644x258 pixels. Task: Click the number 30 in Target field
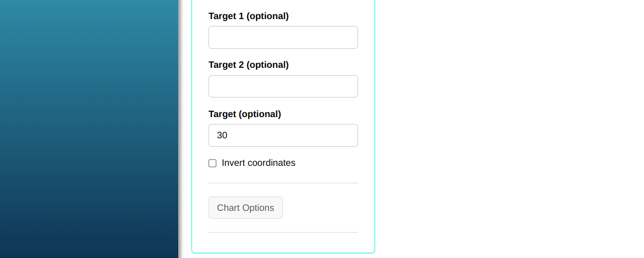pos(222,136)
